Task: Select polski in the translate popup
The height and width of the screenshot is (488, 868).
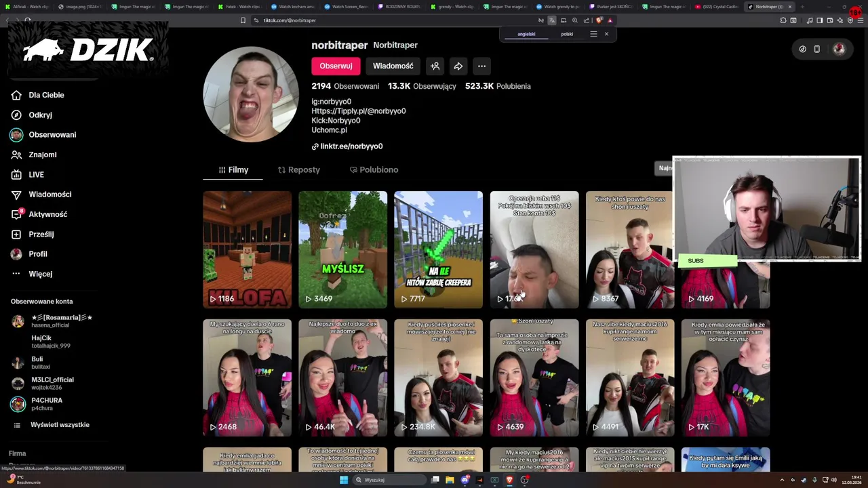Action: pyautogui.click(x=567, y=34)
